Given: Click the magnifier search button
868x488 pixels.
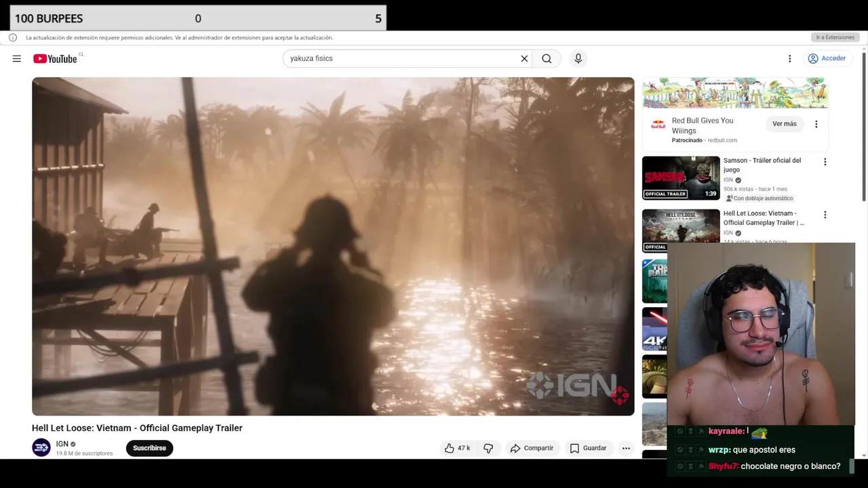Looking at the screenshot, I should (x=547, y=59).
